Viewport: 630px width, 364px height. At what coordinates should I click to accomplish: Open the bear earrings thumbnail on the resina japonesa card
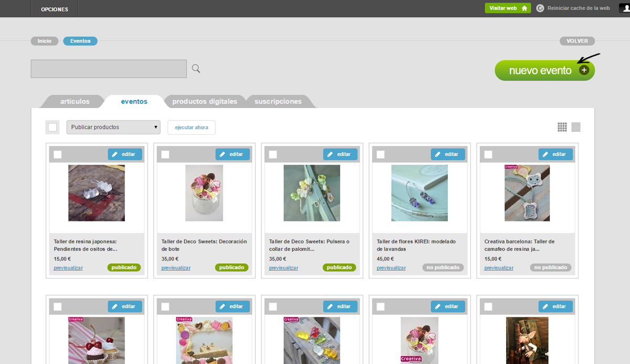pos(97,193)
